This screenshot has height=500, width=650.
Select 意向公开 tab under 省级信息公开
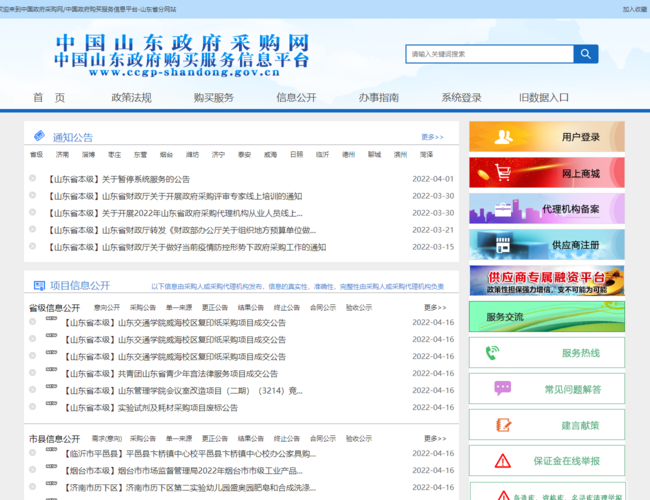107,307
